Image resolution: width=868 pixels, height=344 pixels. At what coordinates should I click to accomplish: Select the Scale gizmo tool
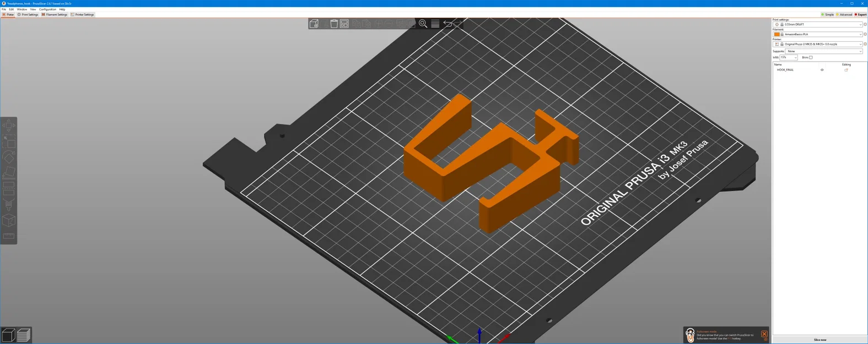[x=9, y=141]
